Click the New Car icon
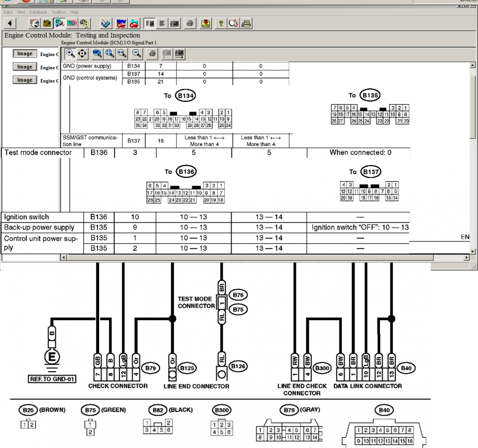This screenshot has width=478, height=448. point(121,23)
